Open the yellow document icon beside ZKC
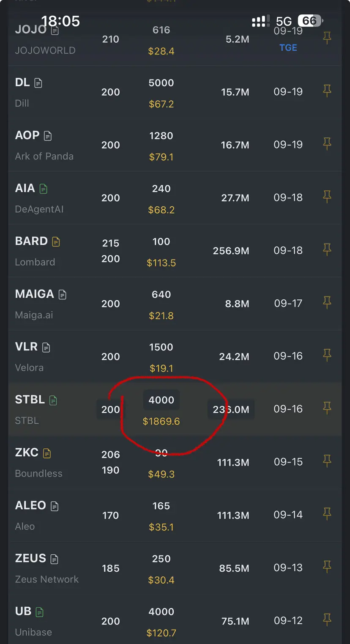This screenshot has height=644, width=350. click(x=47, y=453)
